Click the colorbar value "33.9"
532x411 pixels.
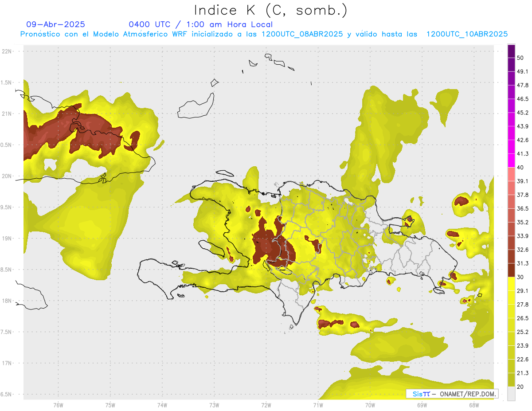[522, 236]
